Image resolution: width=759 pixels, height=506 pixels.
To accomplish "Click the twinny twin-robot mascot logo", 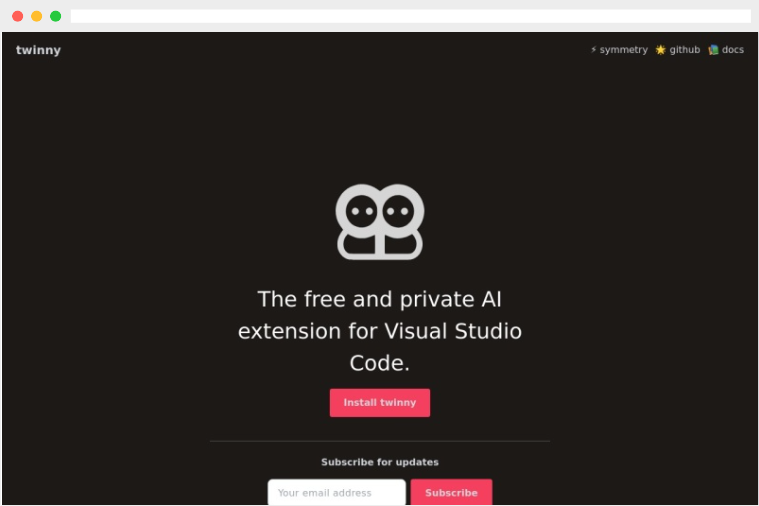I will [380, 222].
